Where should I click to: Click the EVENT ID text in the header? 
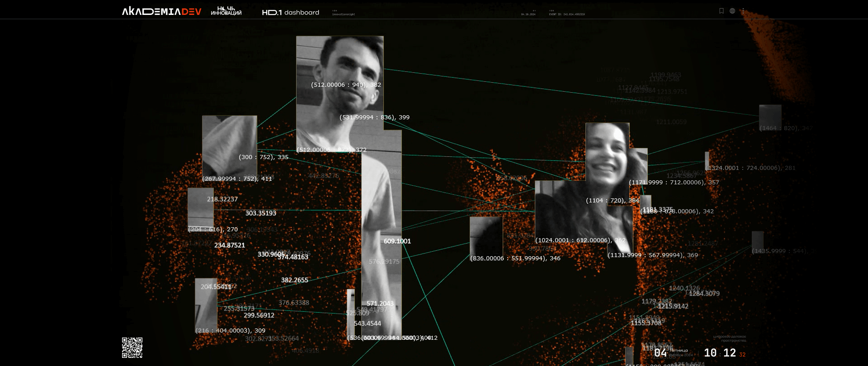(566, 14)
